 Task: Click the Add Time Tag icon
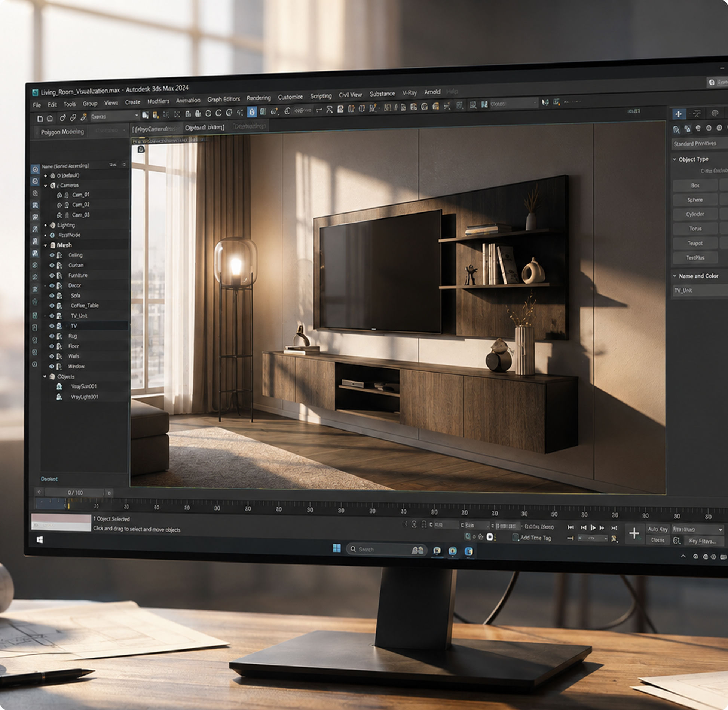coord(515,538)
